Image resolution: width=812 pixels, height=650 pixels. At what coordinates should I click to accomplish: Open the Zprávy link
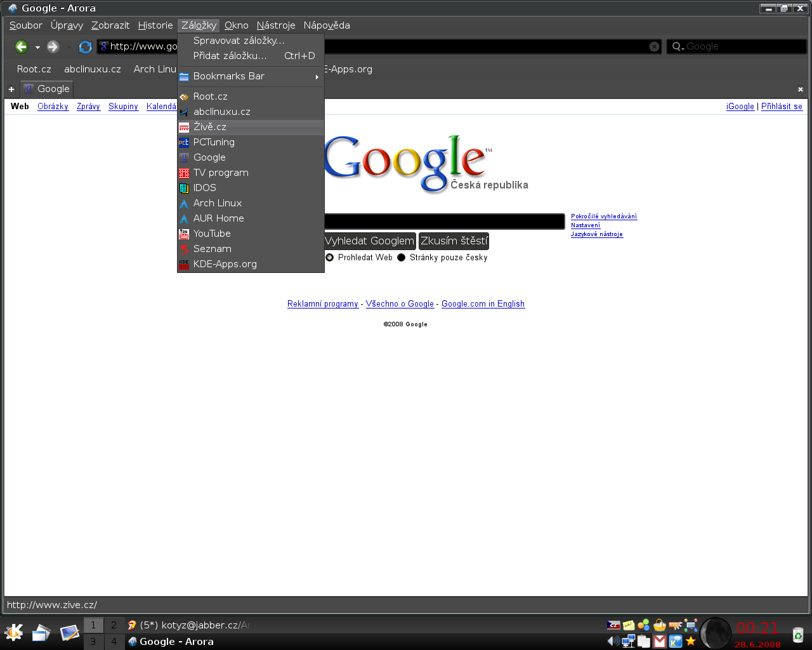pyautogui.click(x=88, y=107)
